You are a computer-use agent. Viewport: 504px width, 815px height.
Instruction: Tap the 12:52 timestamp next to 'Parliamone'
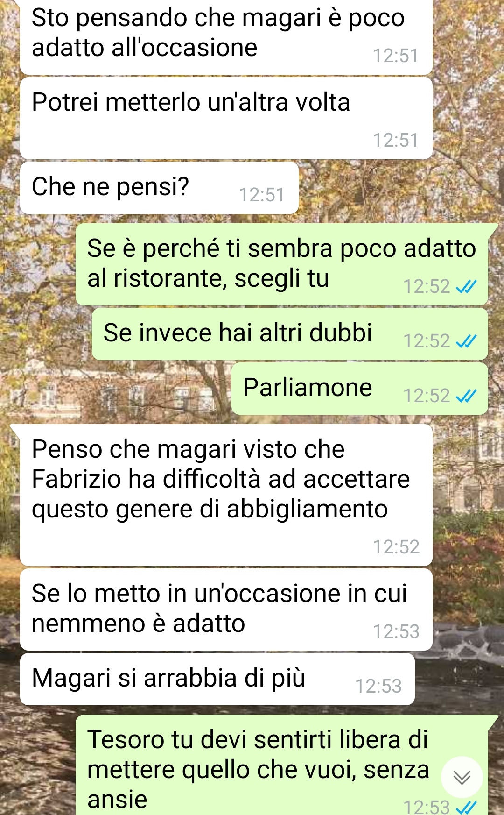coord(427,396)
